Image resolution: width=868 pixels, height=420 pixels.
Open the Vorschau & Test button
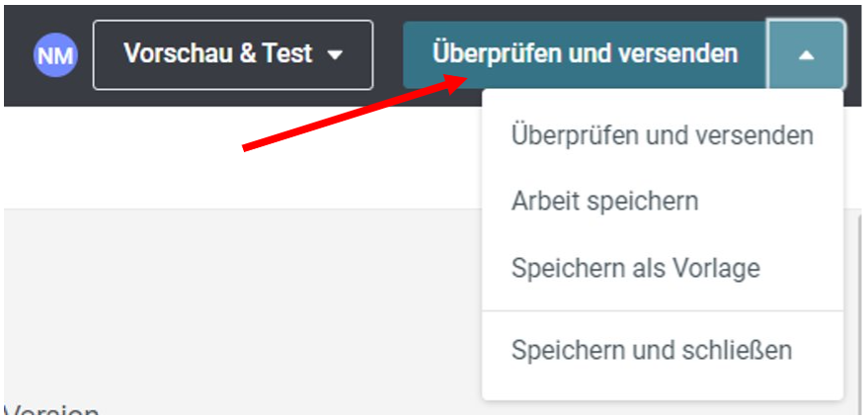(x=233, y=54)
